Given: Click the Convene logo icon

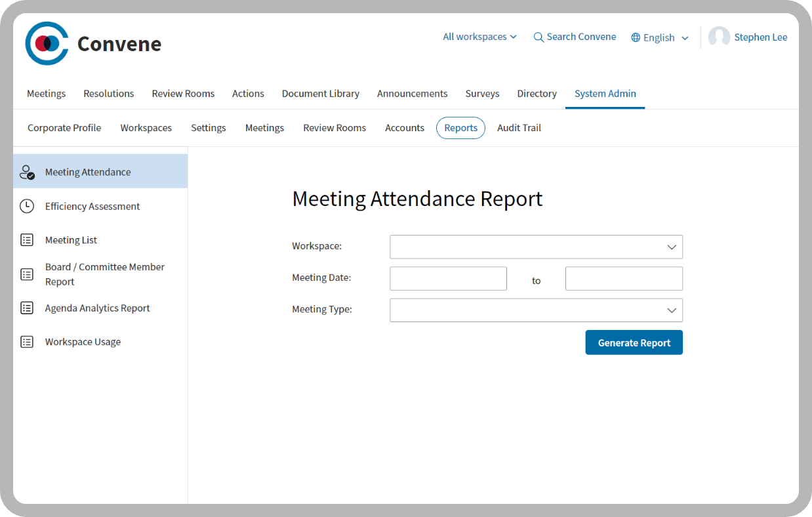Looking at the screenshot, I should [x=47, y=43].
